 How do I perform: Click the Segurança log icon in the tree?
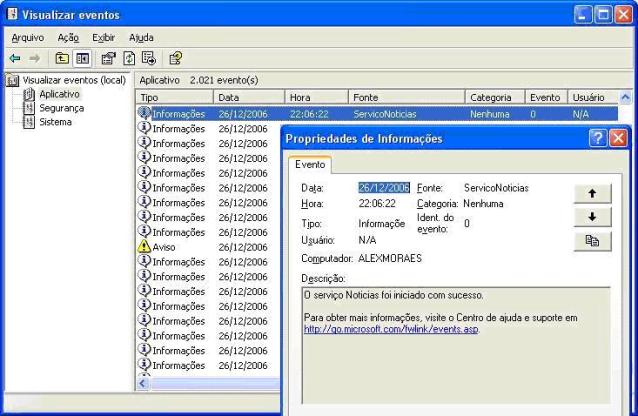point(29,108)
